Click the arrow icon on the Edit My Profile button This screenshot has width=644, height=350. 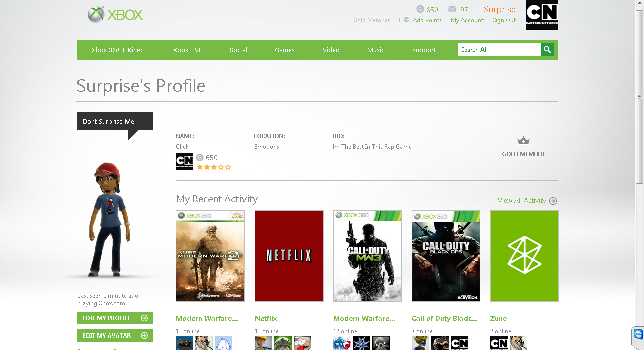click(144, 318)
